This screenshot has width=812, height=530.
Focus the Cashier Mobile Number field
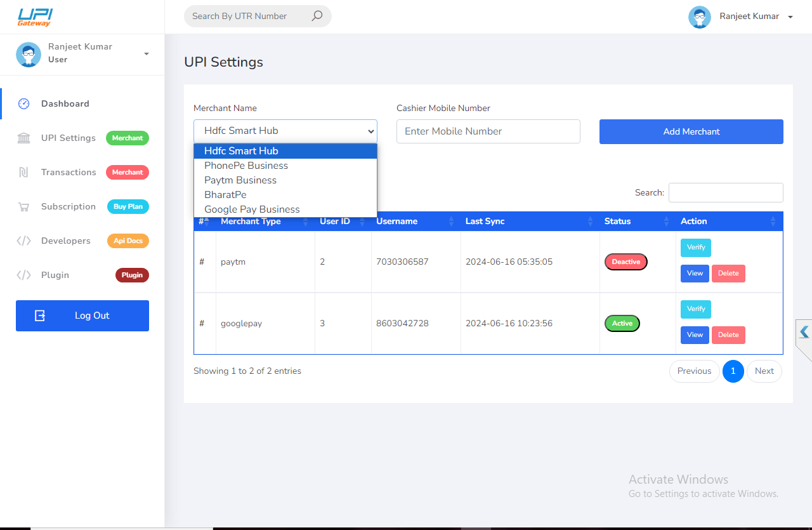coord(488,131)
